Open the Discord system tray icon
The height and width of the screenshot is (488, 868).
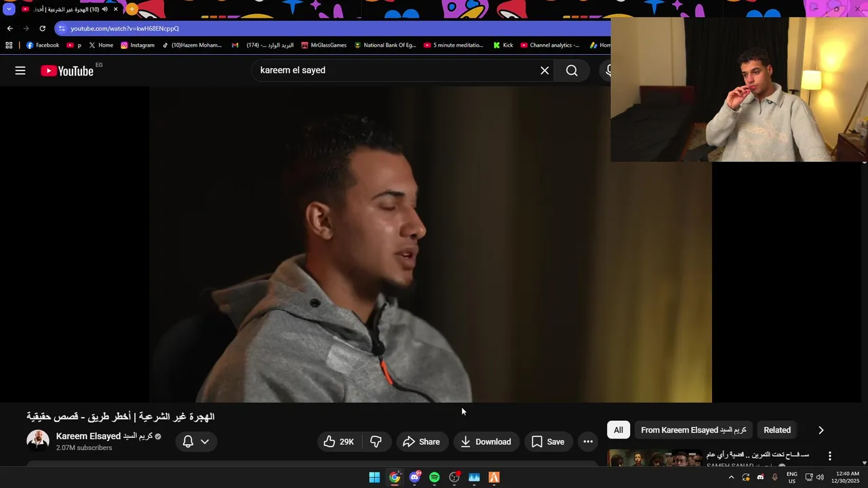coord(760,477)
